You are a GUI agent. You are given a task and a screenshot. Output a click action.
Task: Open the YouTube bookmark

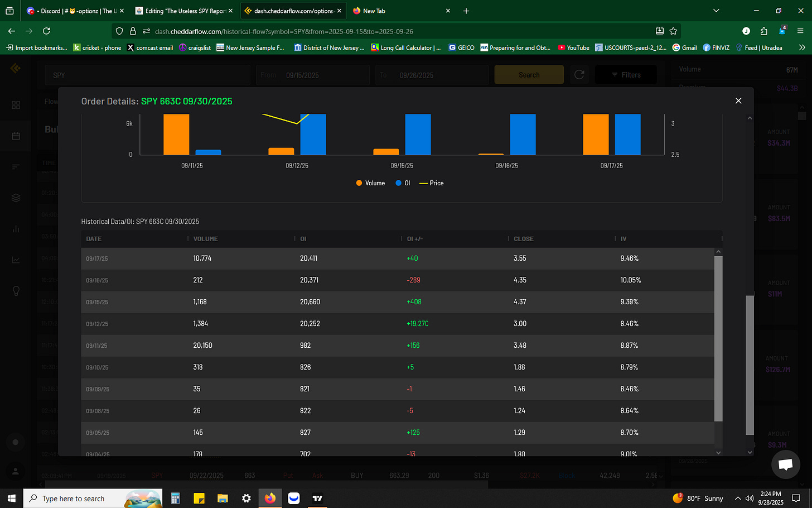[x=573, y=47]
